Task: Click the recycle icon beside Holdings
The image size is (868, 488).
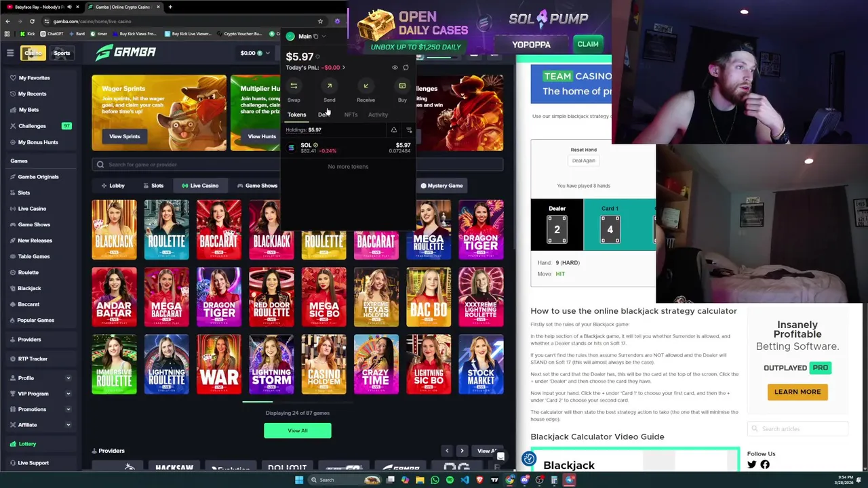Action: (393, 130)
